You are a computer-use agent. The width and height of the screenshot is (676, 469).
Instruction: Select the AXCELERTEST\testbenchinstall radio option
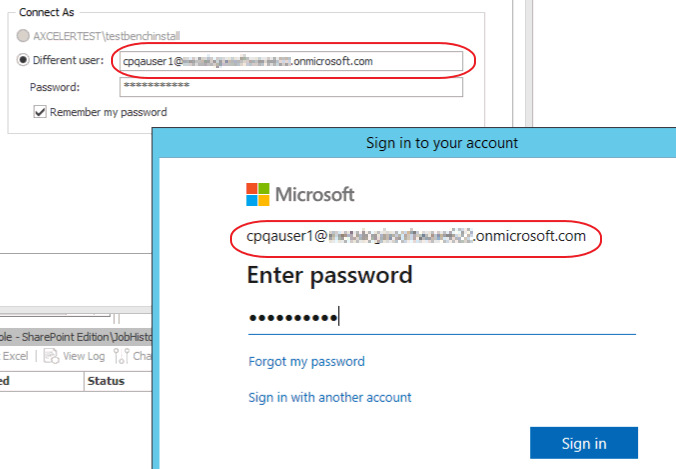point(24,35)
